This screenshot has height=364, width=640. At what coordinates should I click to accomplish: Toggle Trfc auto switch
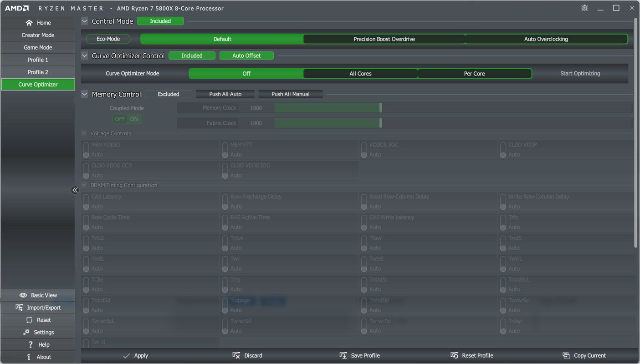tap(503, 222)
